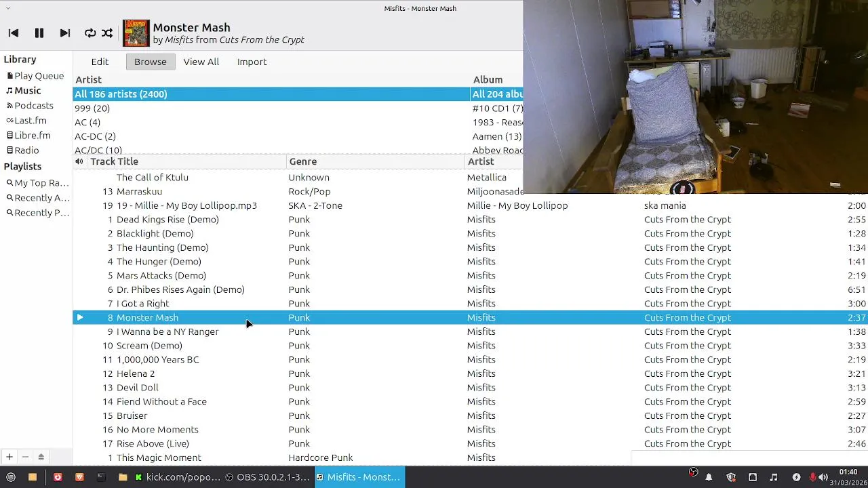Screen dimensions: 868x488
Task: Skip to the next track
Action: [65, 33]
